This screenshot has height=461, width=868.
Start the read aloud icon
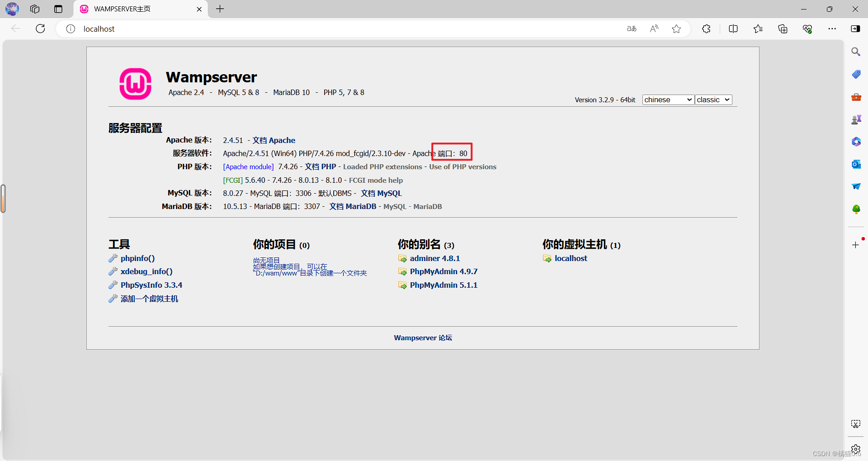(x=654, y=29)
